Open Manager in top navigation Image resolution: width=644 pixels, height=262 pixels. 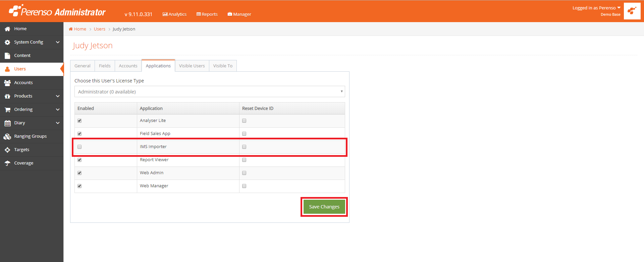pos(239,14)
